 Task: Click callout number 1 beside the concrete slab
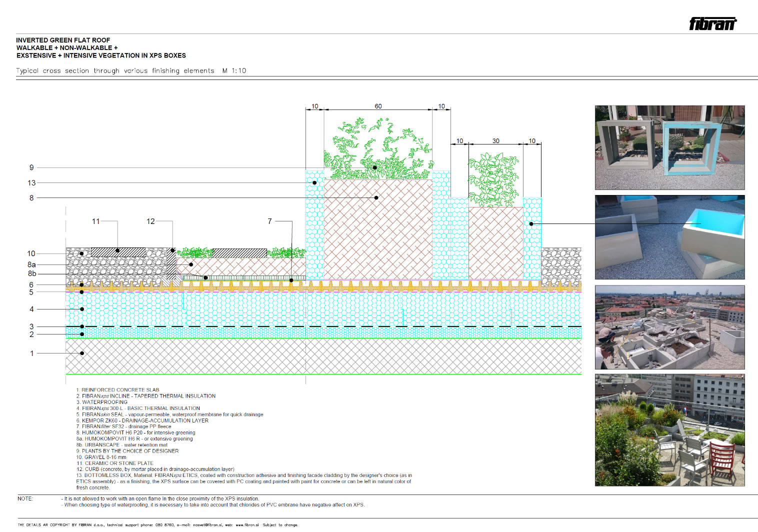point(31,353)
